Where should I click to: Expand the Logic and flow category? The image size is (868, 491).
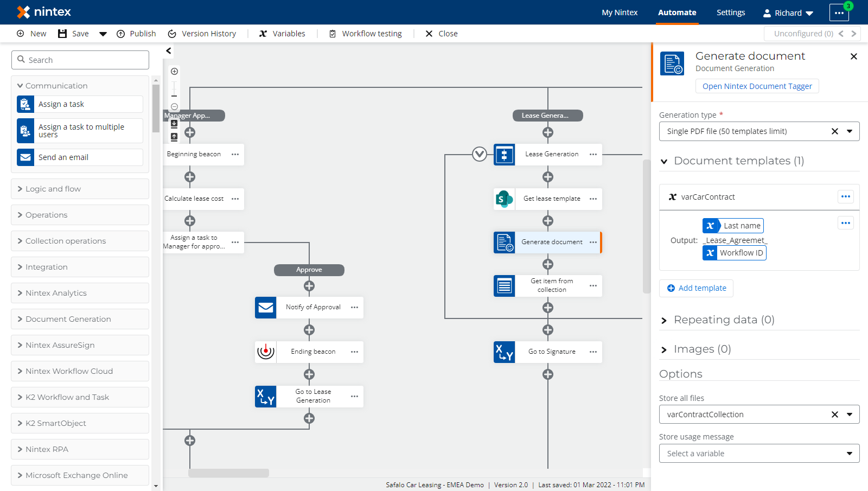click(79, 188)
